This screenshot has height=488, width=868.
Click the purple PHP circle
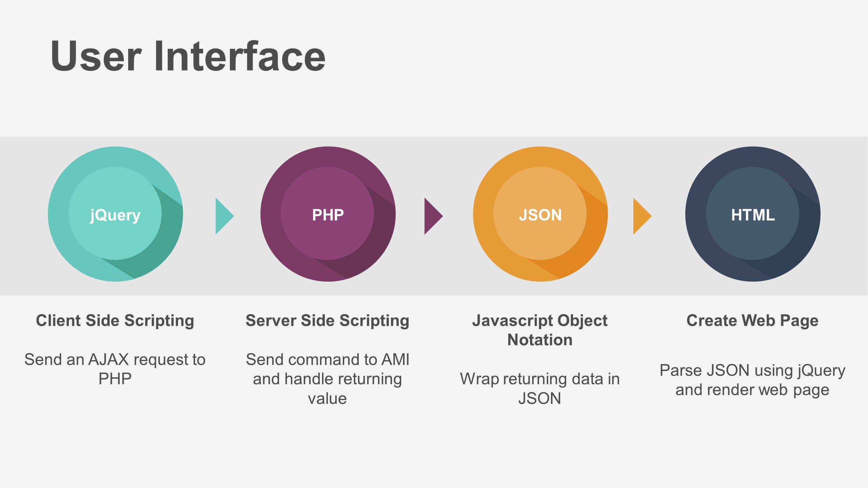click(x=328, y=214)
